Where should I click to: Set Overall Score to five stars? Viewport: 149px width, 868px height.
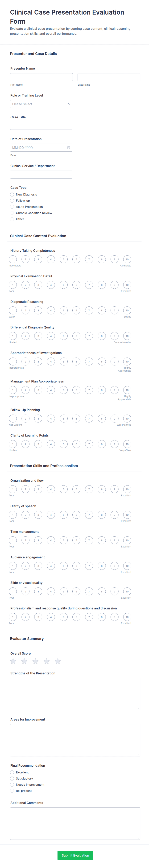point(58,661)
